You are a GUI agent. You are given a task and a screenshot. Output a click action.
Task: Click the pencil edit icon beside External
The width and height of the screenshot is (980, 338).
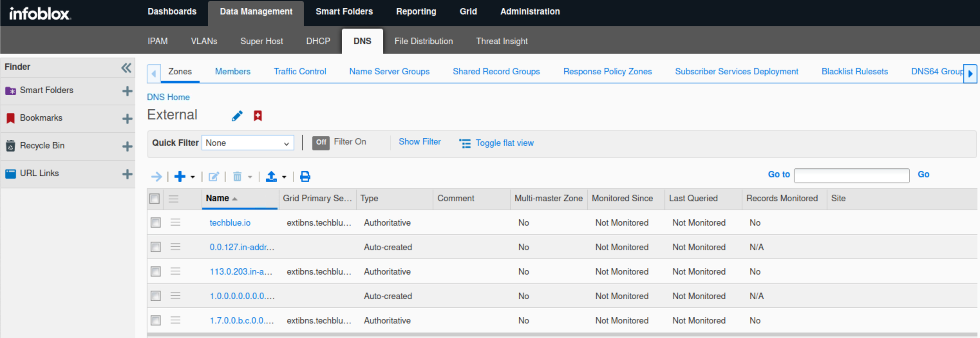[x=237, y=116]
